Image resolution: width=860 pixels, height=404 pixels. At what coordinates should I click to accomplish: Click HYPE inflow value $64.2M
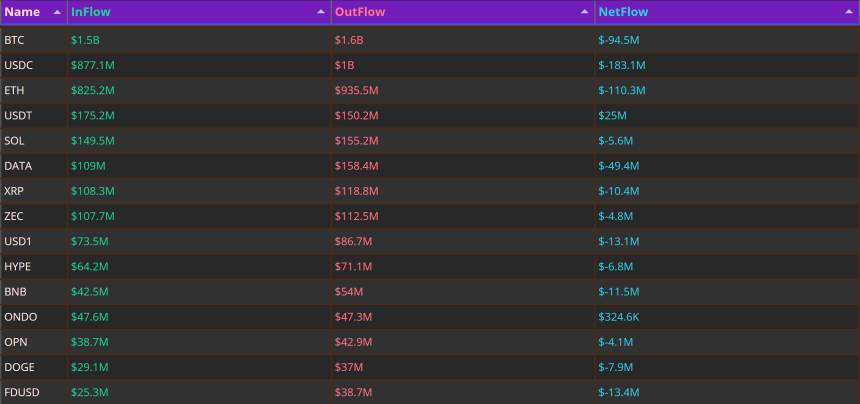89,267
